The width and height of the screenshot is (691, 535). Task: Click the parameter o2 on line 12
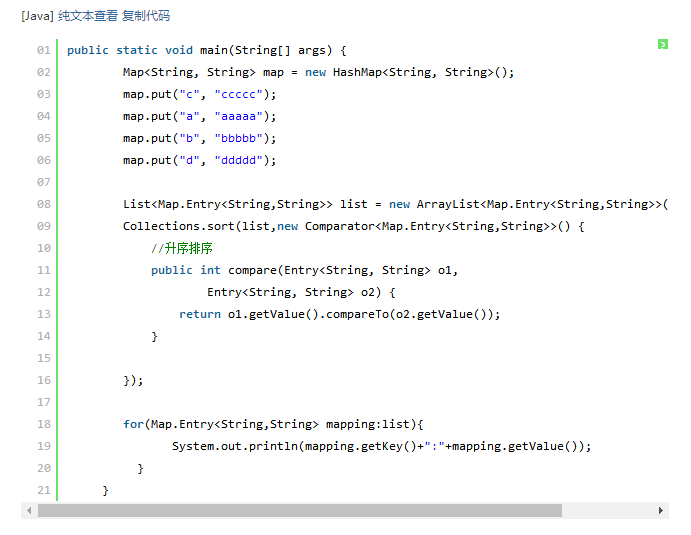[367, 292]
